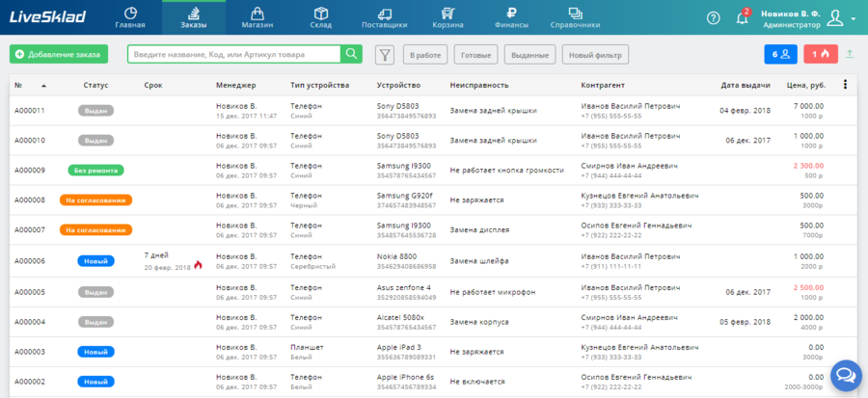Viewport: 868px width, 398px height.
Task: Focus the product search input field
Action: click(x=233, y=54)
